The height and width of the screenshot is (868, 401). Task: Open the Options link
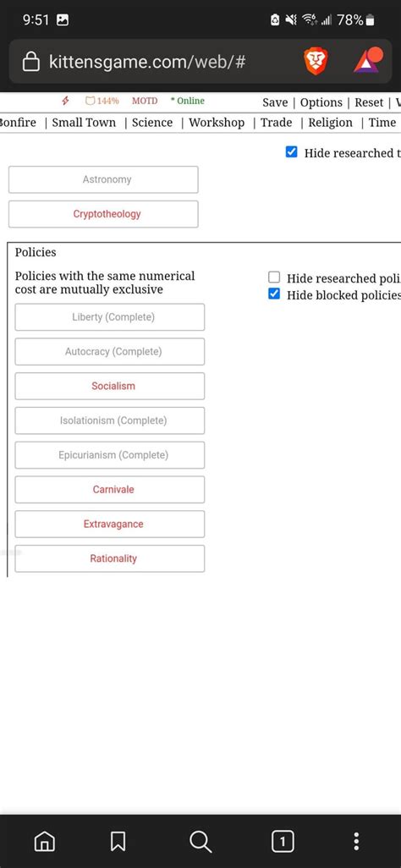321,102
